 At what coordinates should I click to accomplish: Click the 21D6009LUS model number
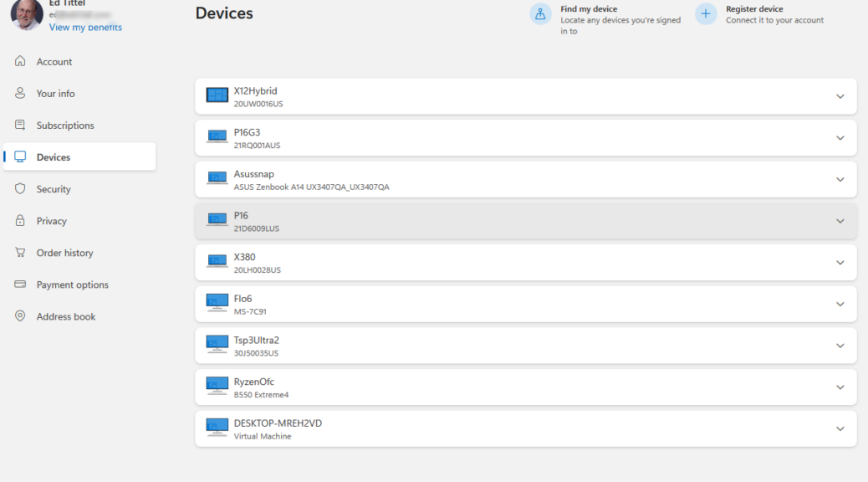tap(257, 228)
